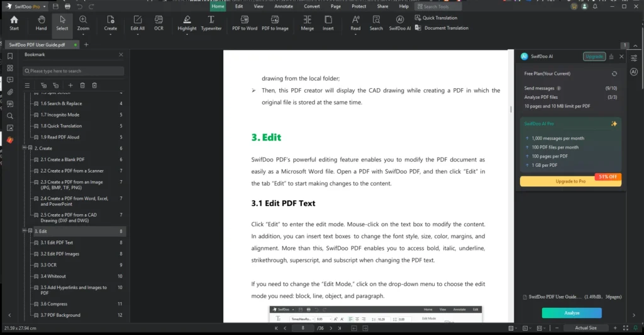Switch to the Convert tab
This screenshot has width=644, height=335.
coord(312,6)
